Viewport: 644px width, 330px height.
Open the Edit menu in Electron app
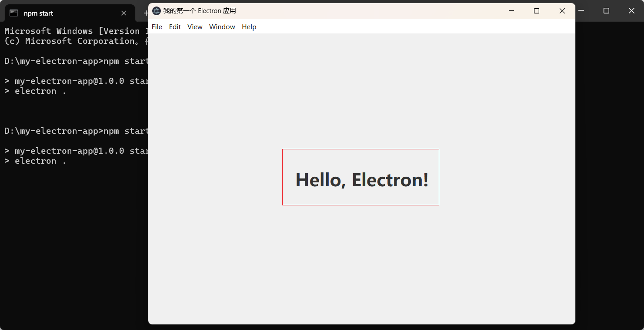point(175,27)
